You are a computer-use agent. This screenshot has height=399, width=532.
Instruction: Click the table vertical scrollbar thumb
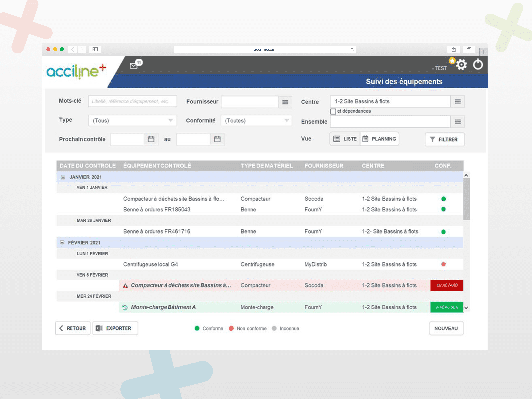point(466,199)
